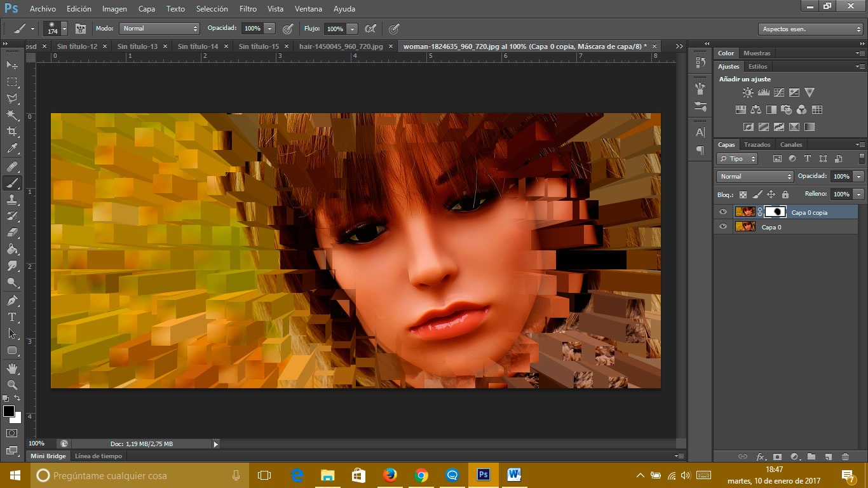Click the delete layer trash icon

[x=845, y=456]
